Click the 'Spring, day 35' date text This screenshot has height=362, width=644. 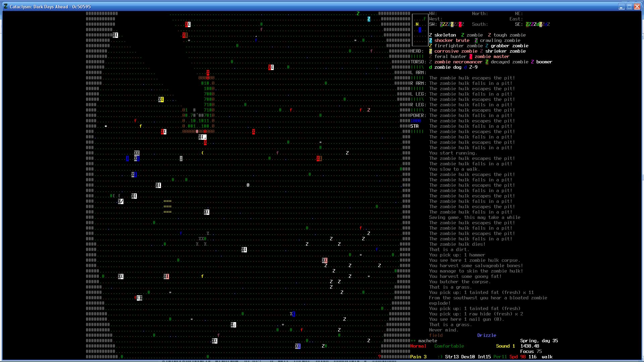[539, 341]
